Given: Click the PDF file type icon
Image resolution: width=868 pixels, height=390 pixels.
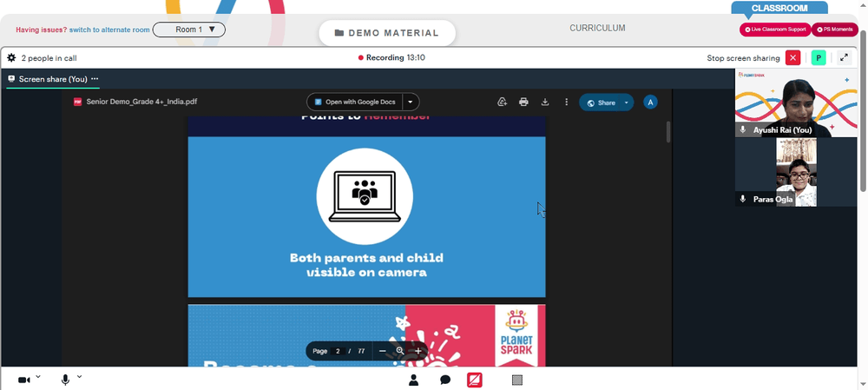Looking at the screenshot, I should (x=77, y=102).
